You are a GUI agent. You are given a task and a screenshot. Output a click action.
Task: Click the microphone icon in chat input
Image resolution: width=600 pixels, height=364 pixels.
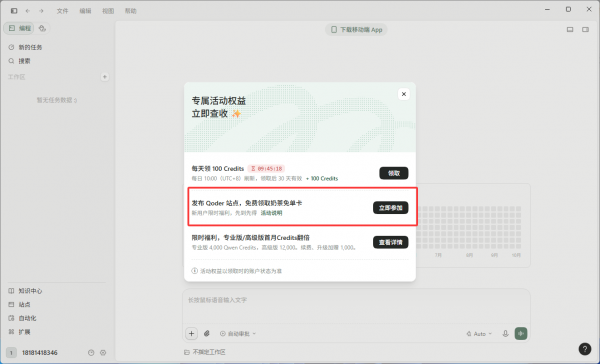point(505,333)
